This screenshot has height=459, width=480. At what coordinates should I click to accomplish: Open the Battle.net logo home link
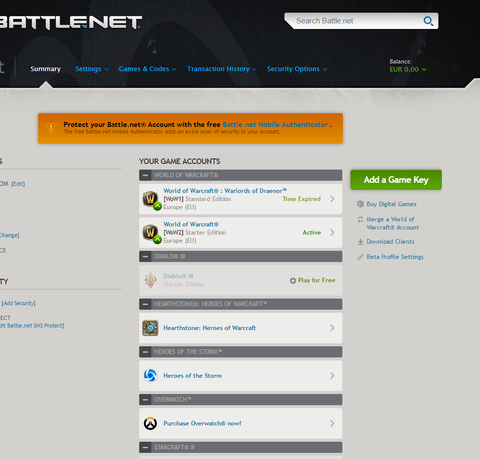pyautogui.click(x=70, y=22)
